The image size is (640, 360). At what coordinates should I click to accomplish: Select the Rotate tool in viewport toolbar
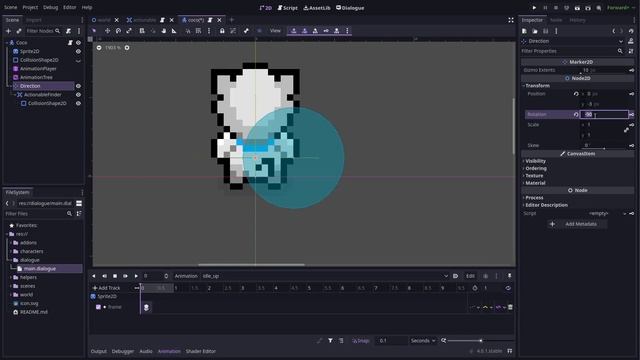pyautogui.click(x=118, y=31)
